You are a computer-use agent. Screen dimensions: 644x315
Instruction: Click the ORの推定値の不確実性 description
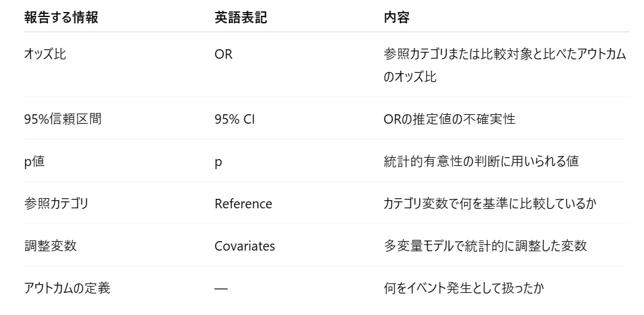pyautogui.click(x=449, y=119)
